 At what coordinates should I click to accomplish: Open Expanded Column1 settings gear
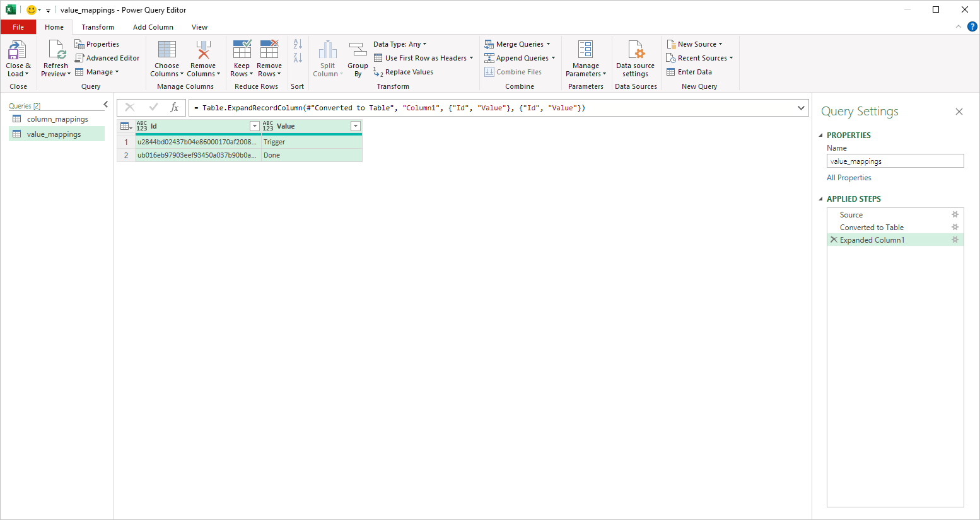[x=955, y=240]
